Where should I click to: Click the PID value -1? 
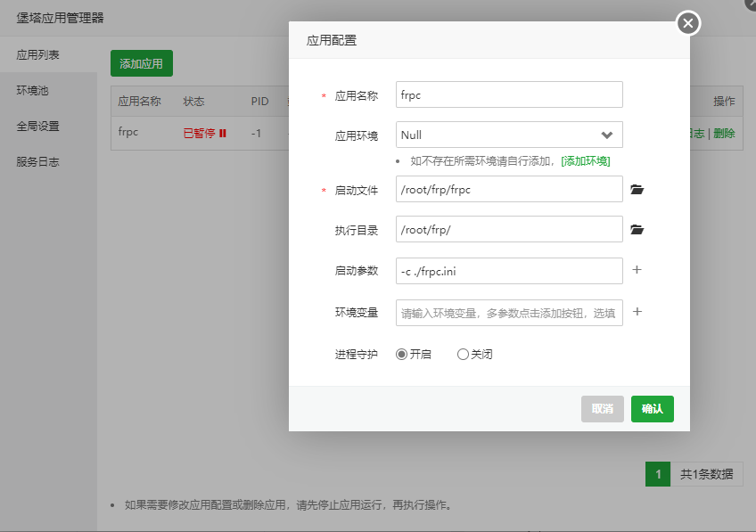coord(256,134)
